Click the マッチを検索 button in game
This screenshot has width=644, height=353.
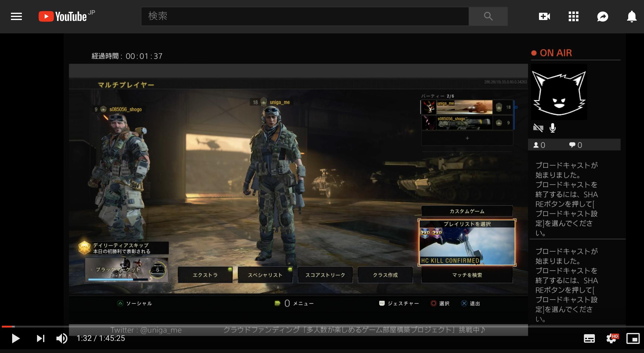pos(467,275)
